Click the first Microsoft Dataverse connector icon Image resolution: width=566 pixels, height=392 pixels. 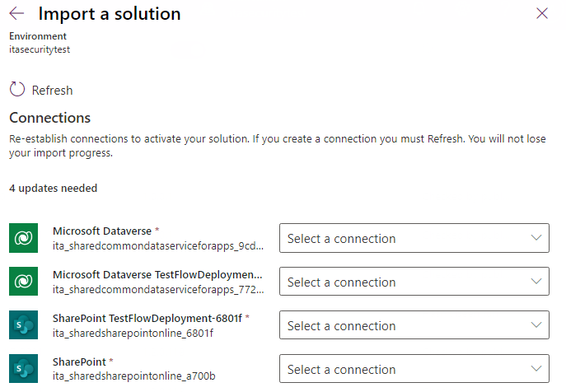(x=24, y=239)
